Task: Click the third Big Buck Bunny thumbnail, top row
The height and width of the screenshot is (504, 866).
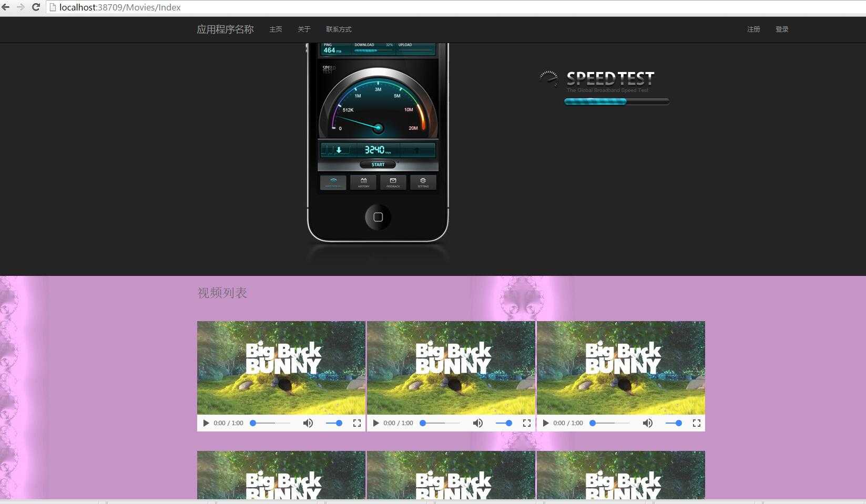Action: 621,368
